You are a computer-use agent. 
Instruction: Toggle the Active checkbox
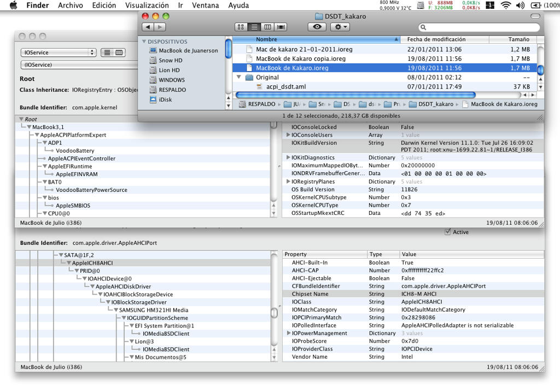pyautogui.click(x=447, y=232)
